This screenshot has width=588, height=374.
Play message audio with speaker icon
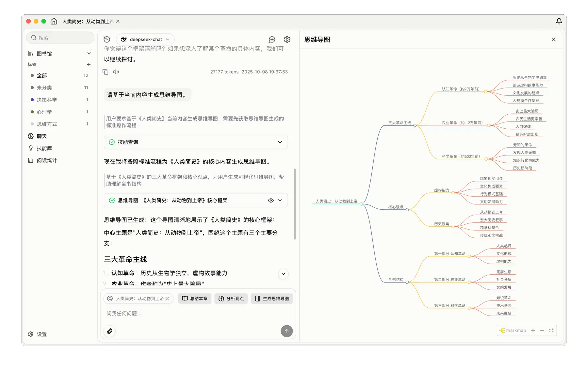(116, 72)
